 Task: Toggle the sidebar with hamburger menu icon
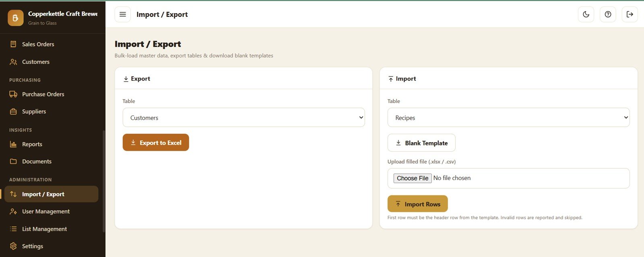[123, 15]
